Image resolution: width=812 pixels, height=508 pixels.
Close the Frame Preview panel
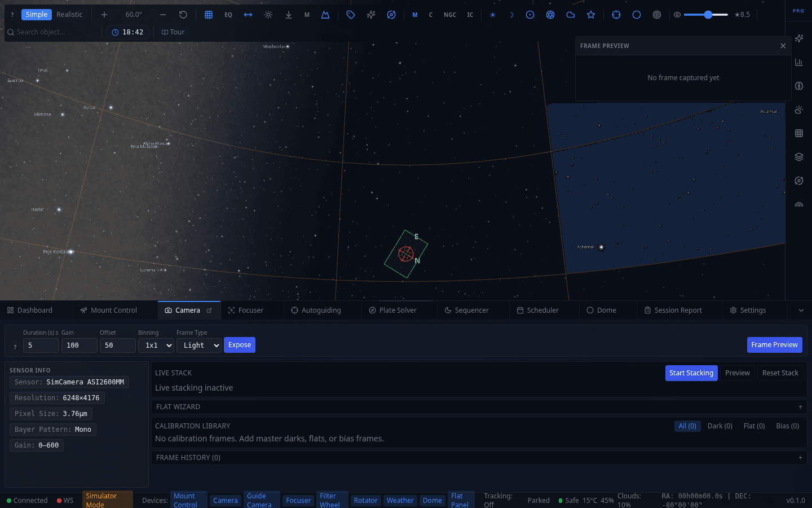pyautogui.click(x=783, y=46)
